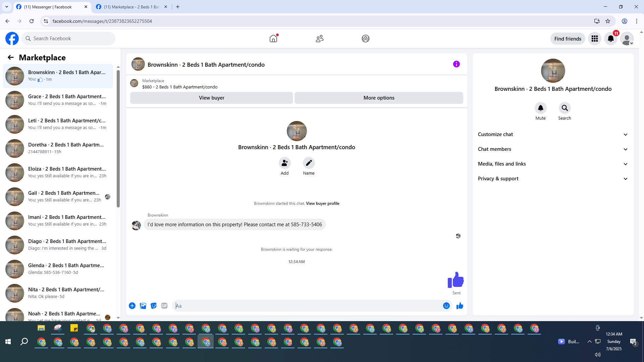Viewport: 644px width, 362px height.
Task: Open the emoji picker in message box
Action: pos(446,306)
